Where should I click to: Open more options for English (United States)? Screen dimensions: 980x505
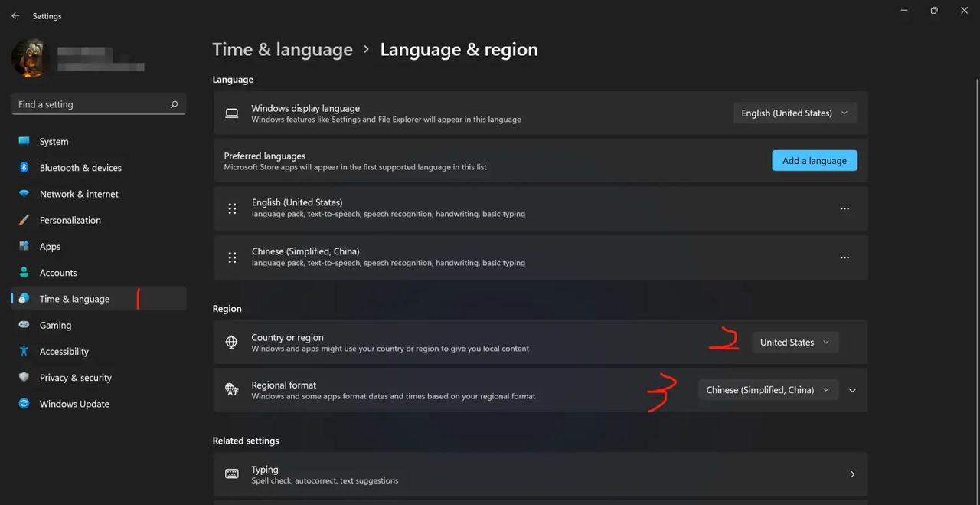point(844,208)
